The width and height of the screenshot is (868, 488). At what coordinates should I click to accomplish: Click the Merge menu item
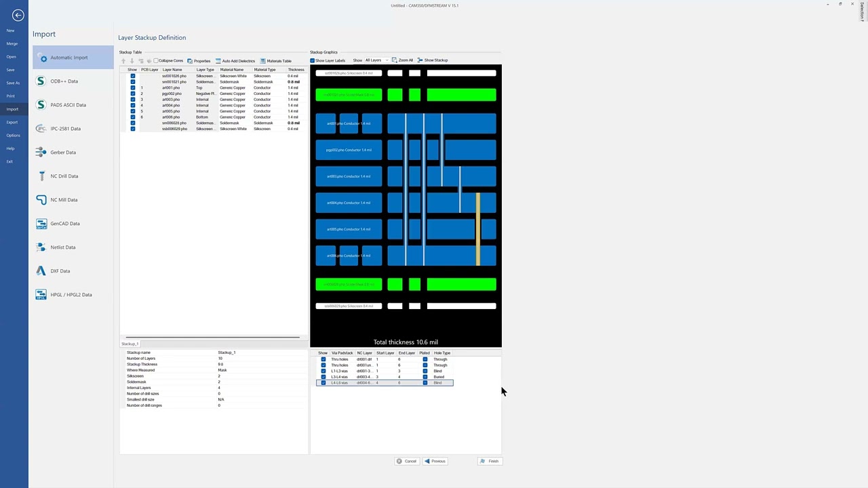[12, 43]
